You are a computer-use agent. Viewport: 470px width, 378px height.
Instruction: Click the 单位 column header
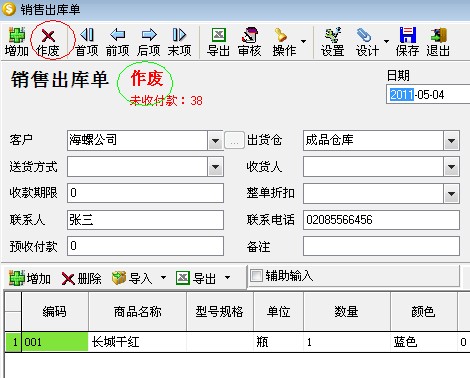pos(278,312)
